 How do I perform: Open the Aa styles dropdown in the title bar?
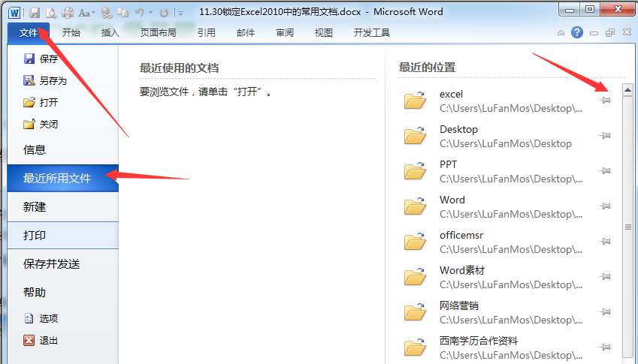click(86, 12)
